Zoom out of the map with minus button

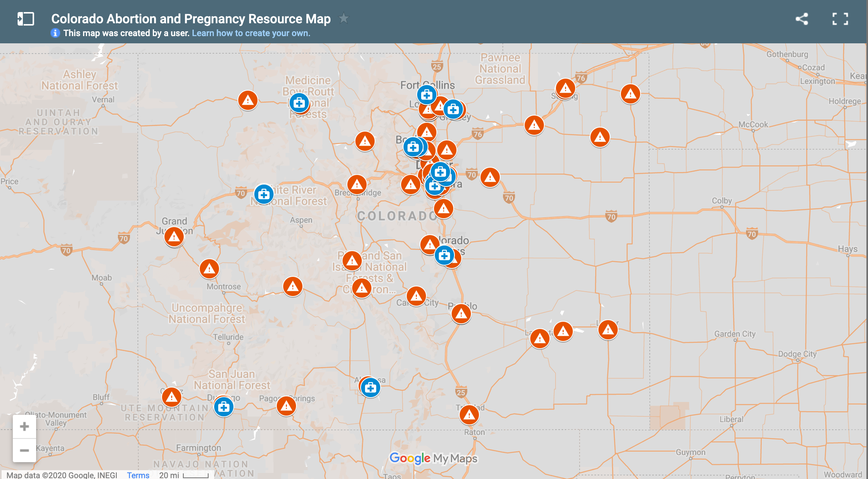click(x=24, y=451)
